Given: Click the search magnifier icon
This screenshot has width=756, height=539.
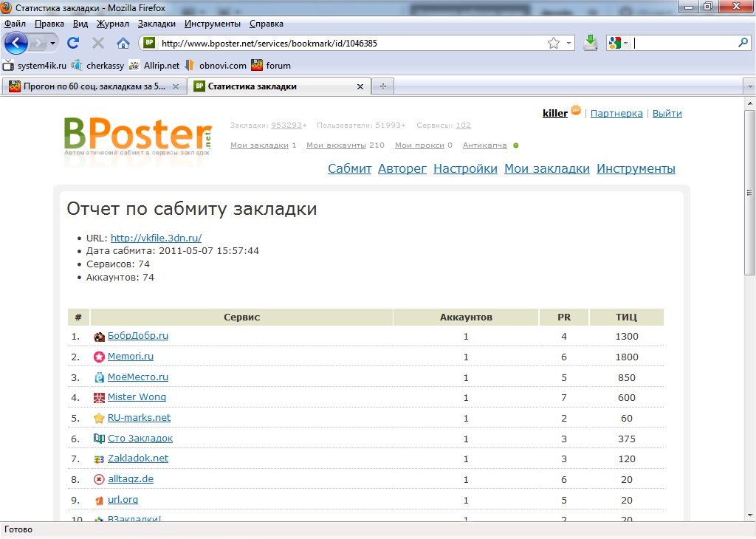Looking at the screenshot, I should point(743,43).
